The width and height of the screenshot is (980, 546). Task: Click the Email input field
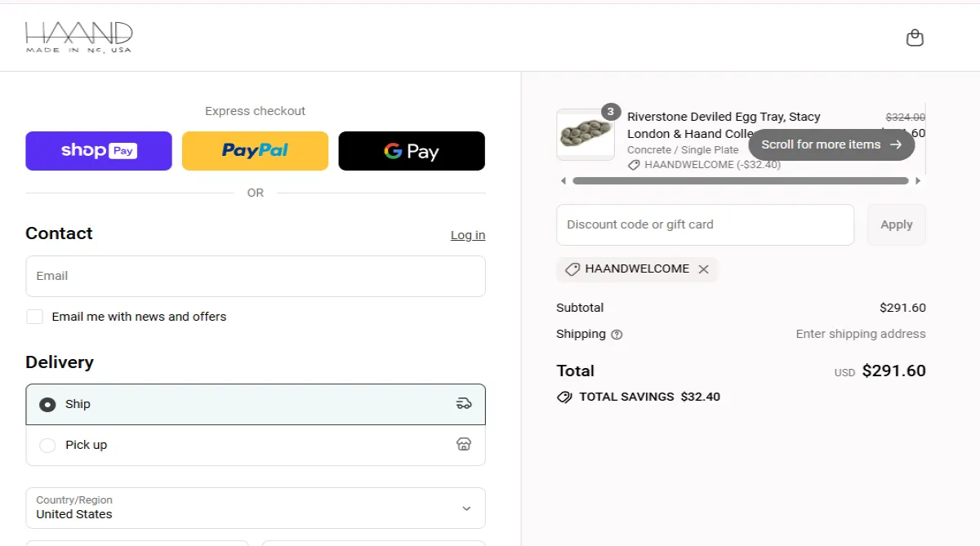[255, 276]
